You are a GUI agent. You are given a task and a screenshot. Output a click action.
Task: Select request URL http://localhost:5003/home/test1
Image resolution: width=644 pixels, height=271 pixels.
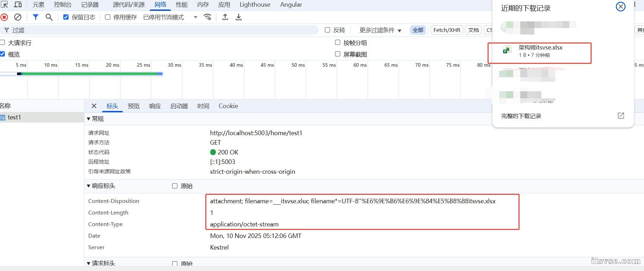pyautogui.click(x=256, y=133)
